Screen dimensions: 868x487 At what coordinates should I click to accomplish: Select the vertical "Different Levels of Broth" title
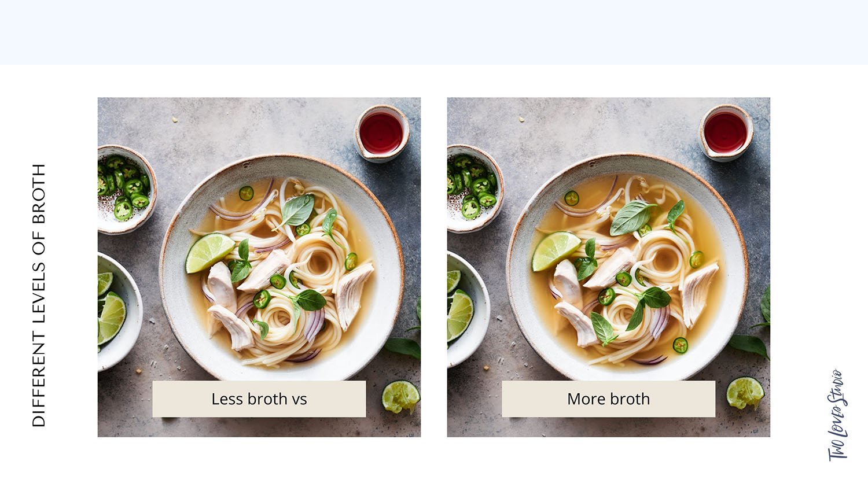click(38, 295)
